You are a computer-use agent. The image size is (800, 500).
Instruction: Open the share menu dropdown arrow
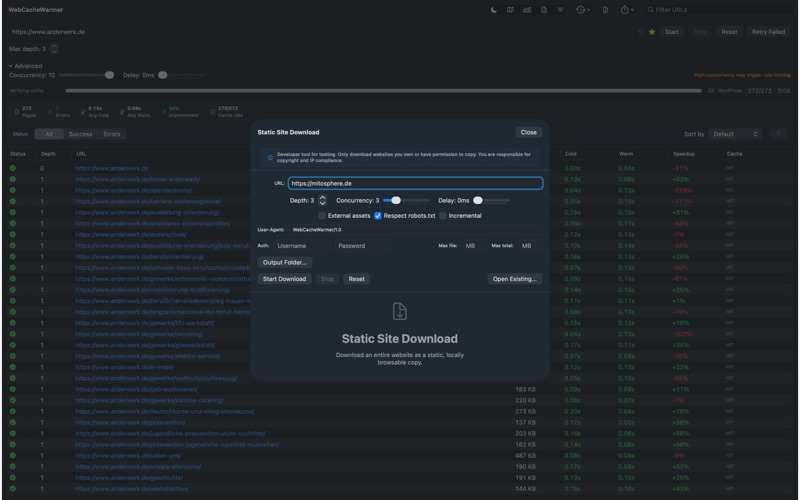pos(632,10)
